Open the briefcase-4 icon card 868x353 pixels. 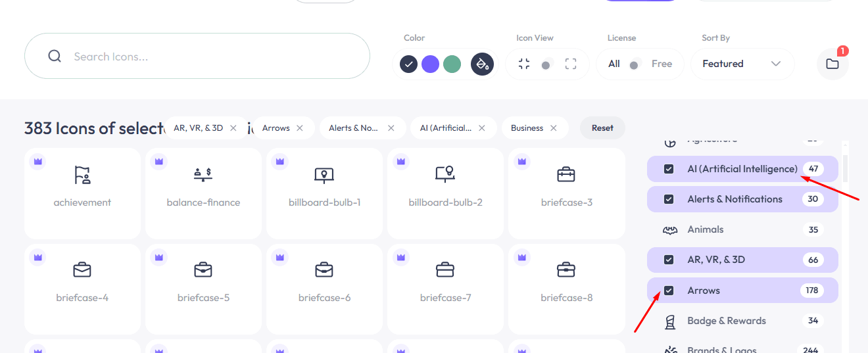coord(82,289)
